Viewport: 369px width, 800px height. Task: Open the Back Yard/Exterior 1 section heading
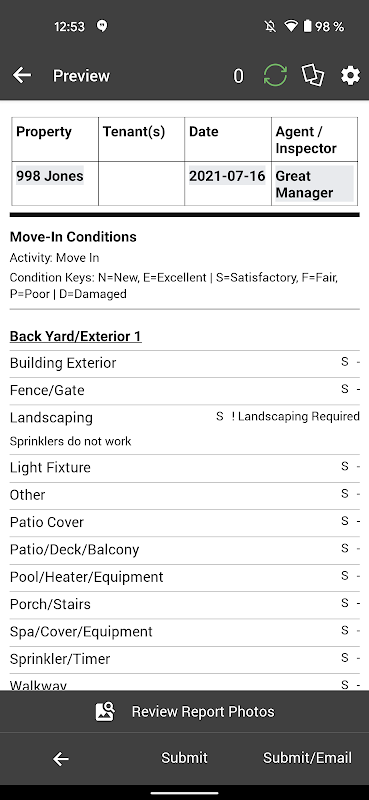tap(76, 336)
